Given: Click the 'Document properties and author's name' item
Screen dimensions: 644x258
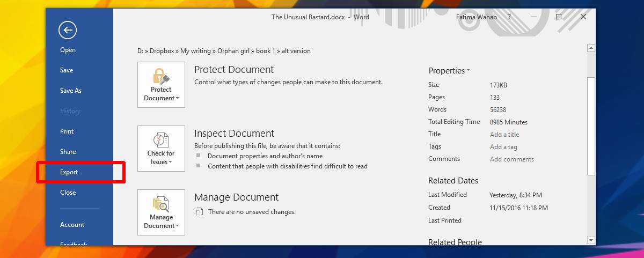Looking at the screenshot, I should [265, 156].
